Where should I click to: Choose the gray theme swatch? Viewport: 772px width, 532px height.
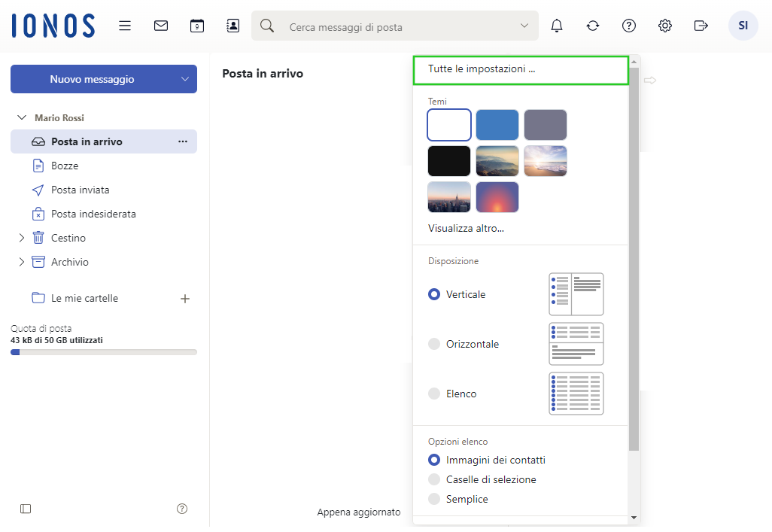pyautogui.click(x=546, y=125)
